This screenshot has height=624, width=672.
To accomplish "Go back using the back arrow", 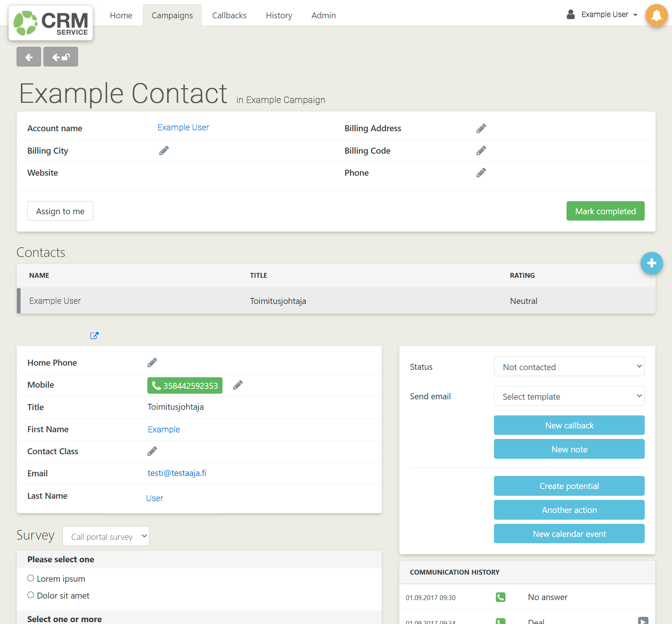I will click(x=28, y=56).
